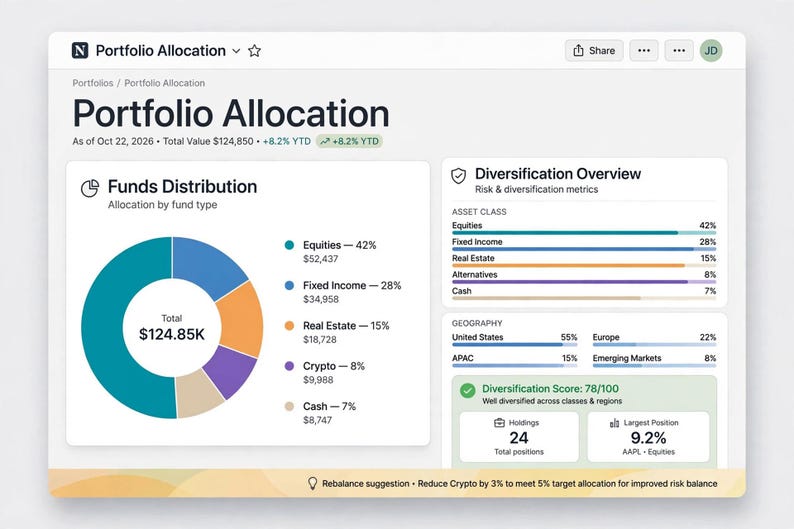The height and width of the screenshot is (529, 794).
Task: Click the "Diversification Score: 78/100" text
Action: coord(550,389)
